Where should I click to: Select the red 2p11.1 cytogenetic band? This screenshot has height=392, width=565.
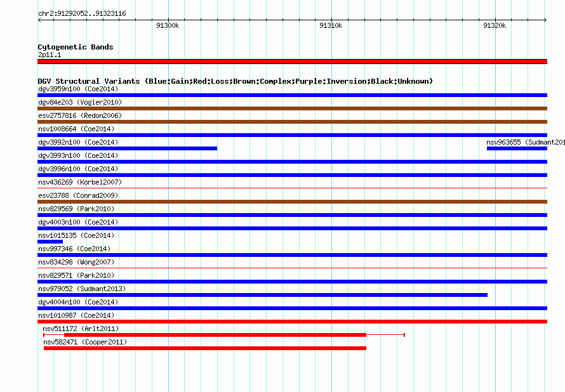[292, 62]
